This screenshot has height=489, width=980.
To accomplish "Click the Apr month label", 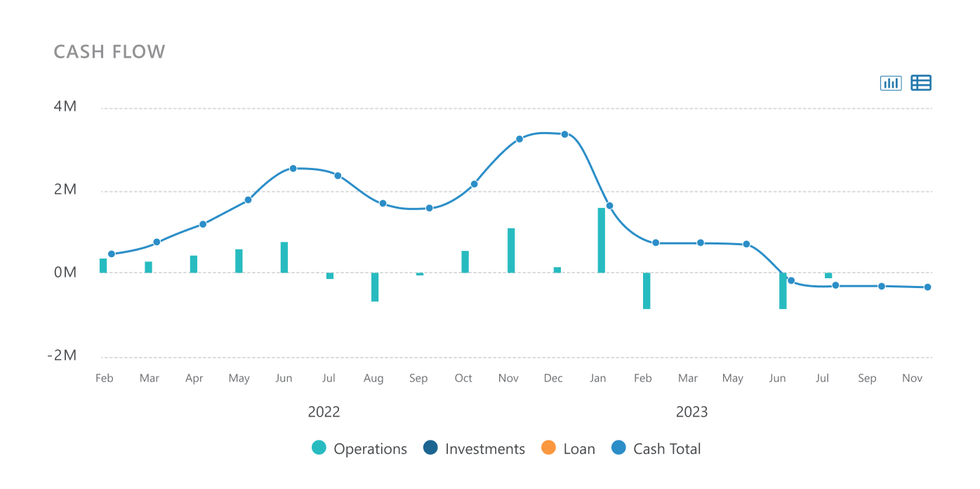I will coord(194,379).
